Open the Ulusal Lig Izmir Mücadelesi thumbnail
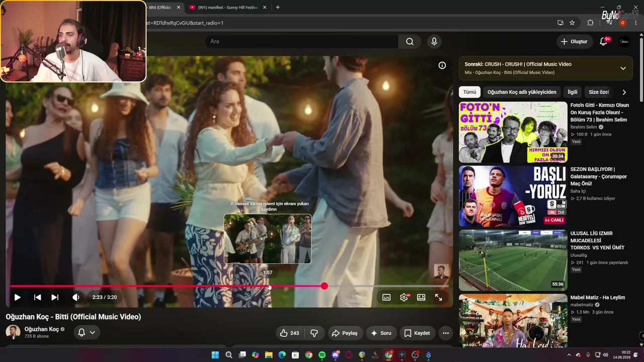The width and height of the screenshot is (644, 362). click(x=513, y=260)
